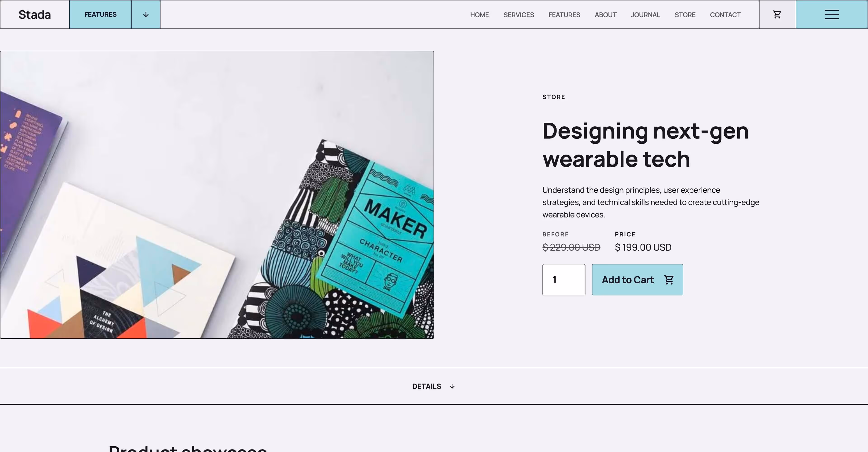This screenshot has height=452, width=868.
Task: Open the JOURNAL nav link
Action: 645,15
